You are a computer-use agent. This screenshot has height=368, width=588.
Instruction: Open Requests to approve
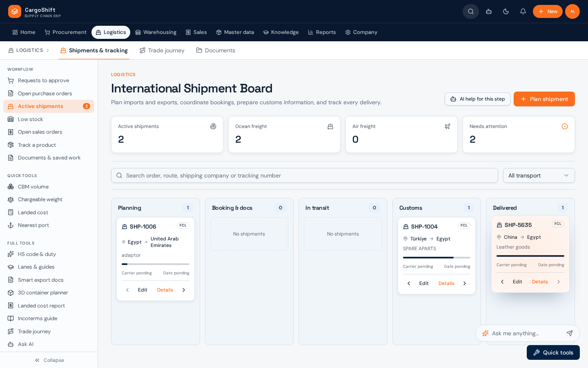49,81
